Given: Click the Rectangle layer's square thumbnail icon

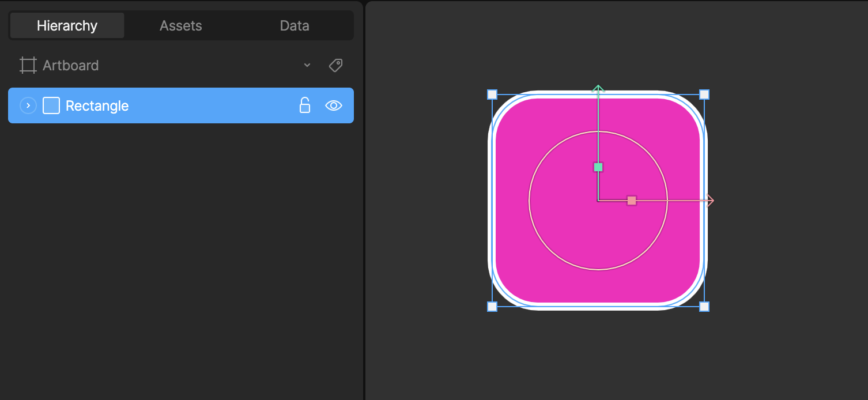Looking at the screenshot, I should [51, 105].
